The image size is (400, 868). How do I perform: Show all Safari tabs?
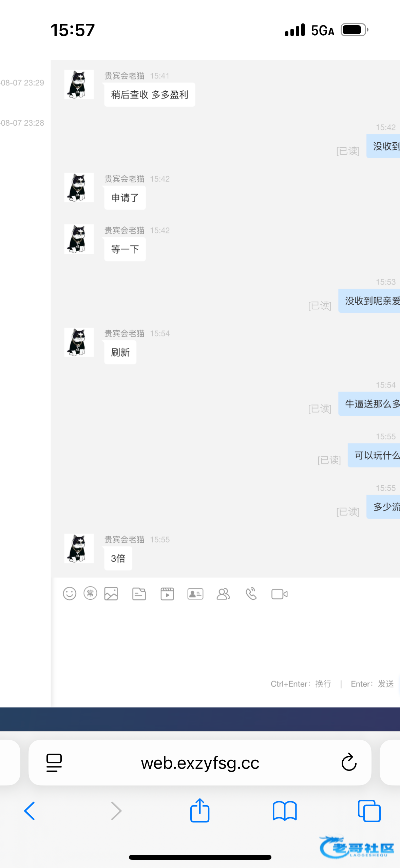point(369,811)
